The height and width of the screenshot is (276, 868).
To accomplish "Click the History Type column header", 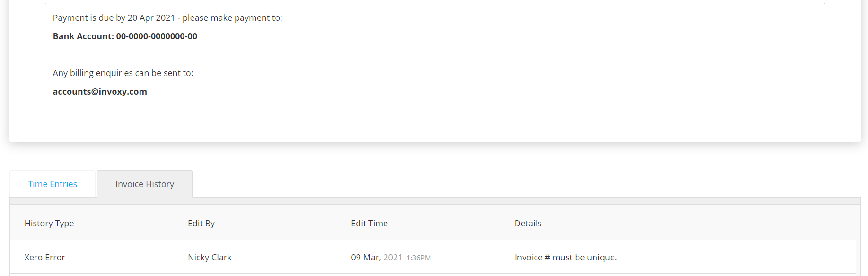I will [49, 224].
